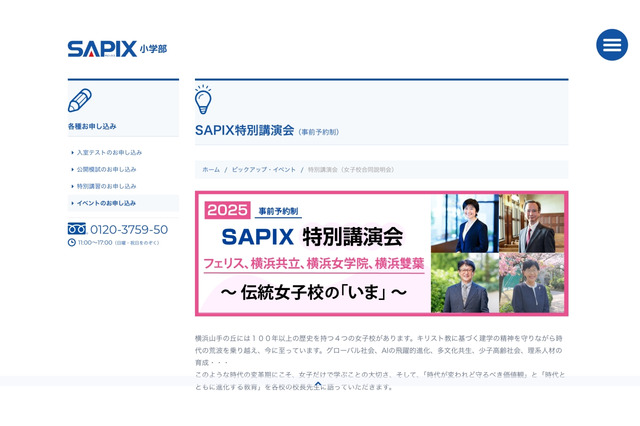Click the 伝統女子校の「いま」 banner text
Screen dimensions: 640x426
(313, 292)
